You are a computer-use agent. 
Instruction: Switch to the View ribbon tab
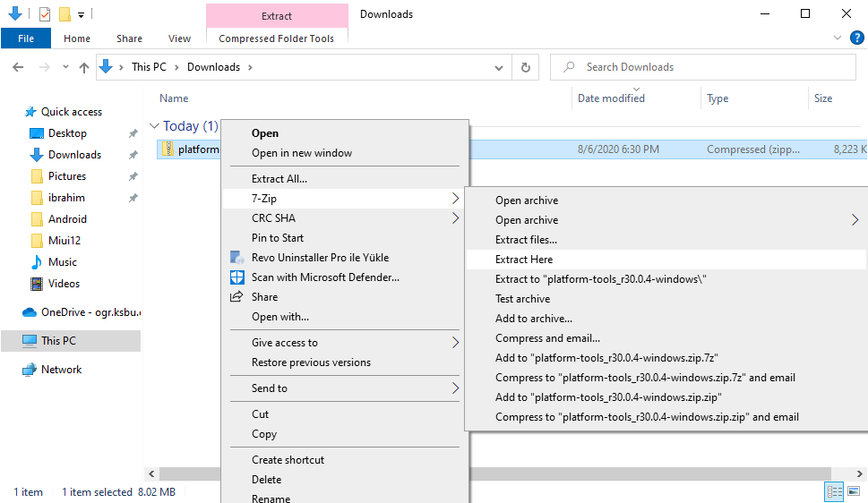(x=179, y=38)
